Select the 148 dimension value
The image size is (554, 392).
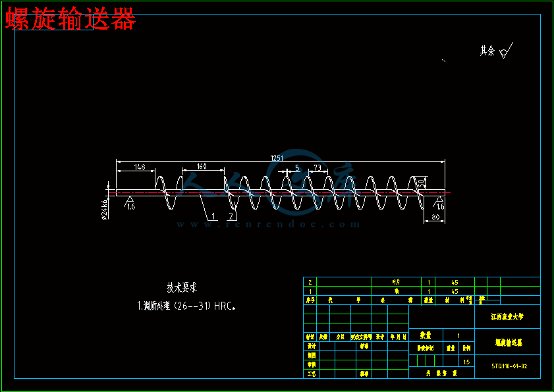(140, 167)
